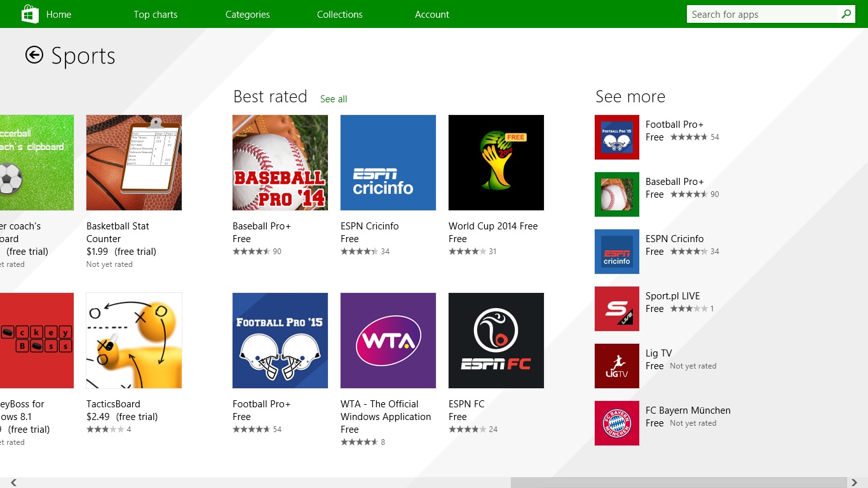Viewport: 868px width, 488px height.
Task: Click Baseball Pro+ name in See more
Action: [675, 182]
